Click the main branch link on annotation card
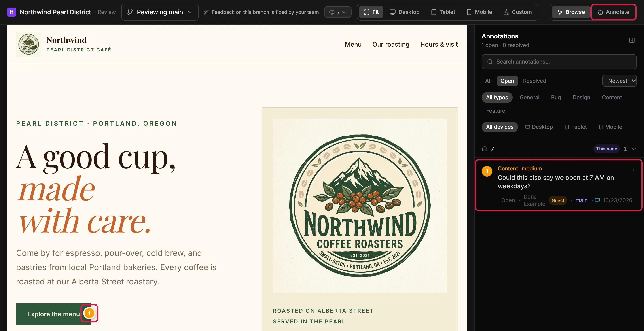This screenshot has height=331, width=644. 581,200
